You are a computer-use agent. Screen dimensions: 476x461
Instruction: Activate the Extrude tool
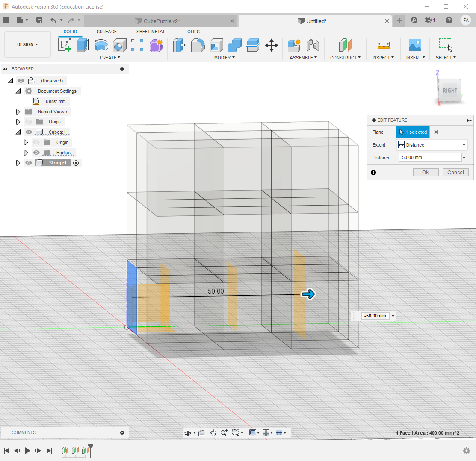(x=81, y=44)
